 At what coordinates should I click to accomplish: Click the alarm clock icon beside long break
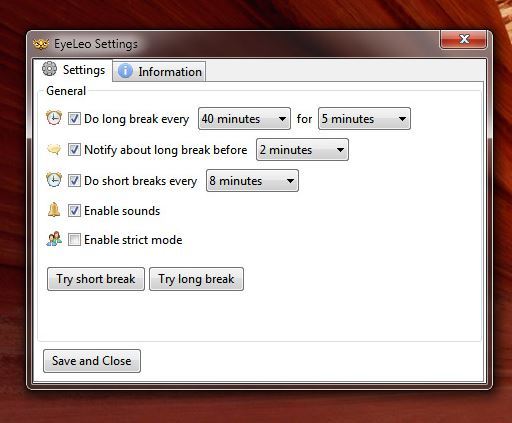pyautogui.click(x=54, y=118)
